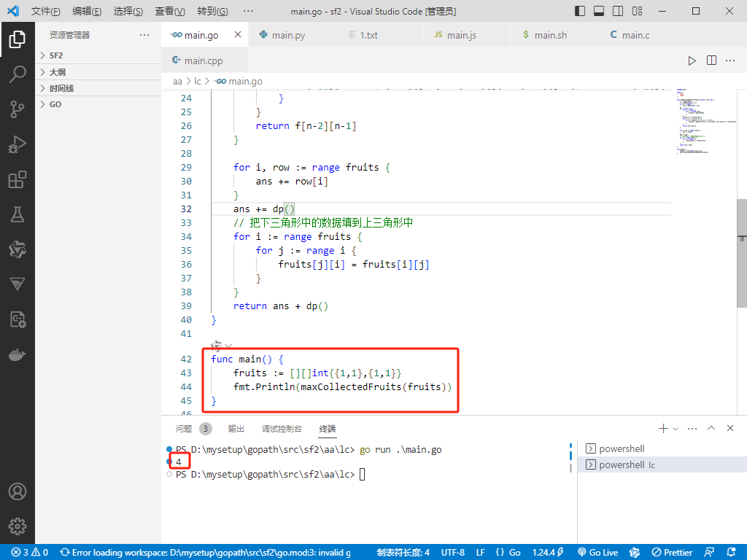Image resolution: width=747 pixels, height=560 pixels.
Task: Open the 问题 problems panel tab
Action: [183, 429]
